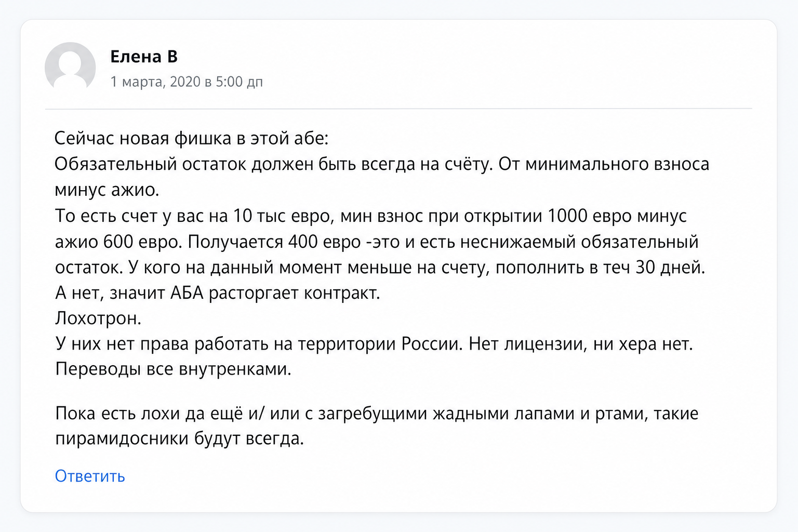Click the line starting with Сейчас новая фишка

[192, 139]
